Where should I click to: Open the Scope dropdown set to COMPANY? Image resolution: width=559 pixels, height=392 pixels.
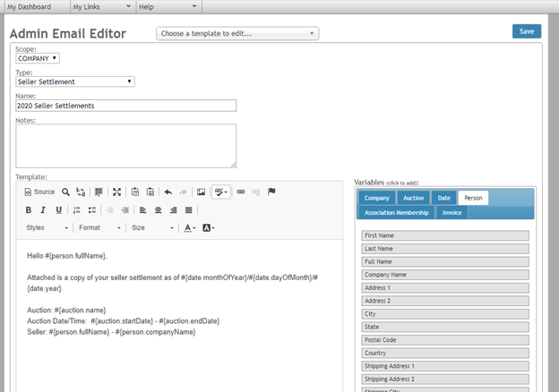38,58
